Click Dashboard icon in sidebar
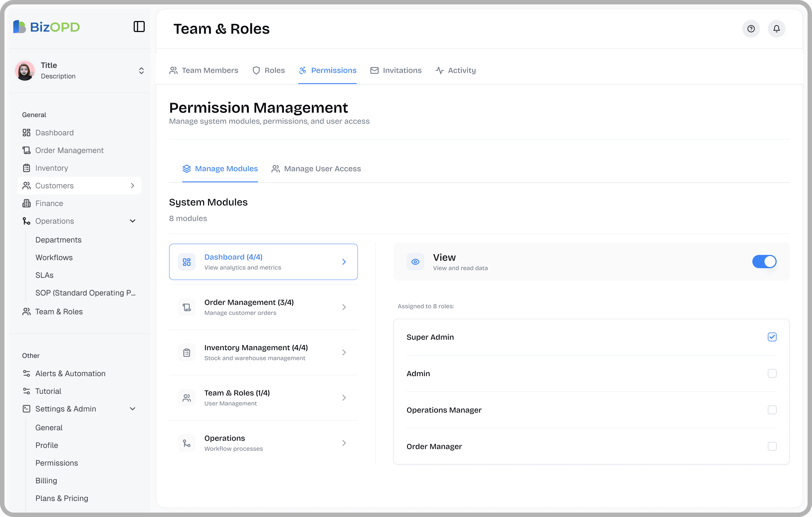 [x=26, y=133]
